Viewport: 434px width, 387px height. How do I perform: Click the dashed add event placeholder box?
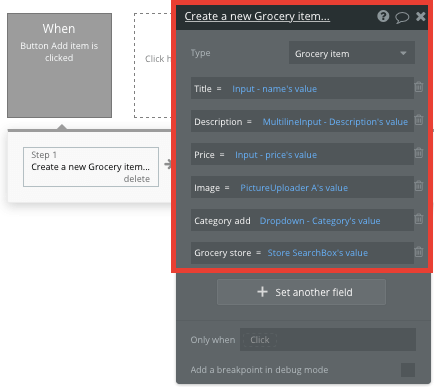[153, 65]
